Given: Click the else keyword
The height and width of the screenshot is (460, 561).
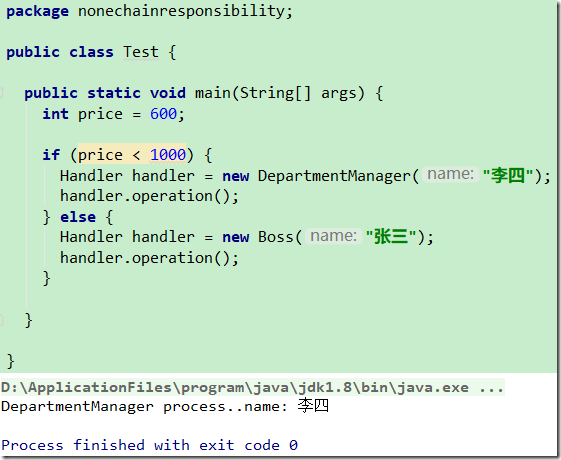Looking at the screenshot, I should 78,217.
